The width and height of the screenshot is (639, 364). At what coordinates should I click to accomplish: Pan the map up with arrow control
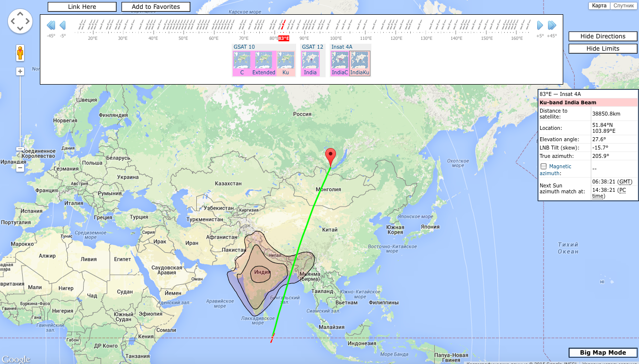click(20, 14)
